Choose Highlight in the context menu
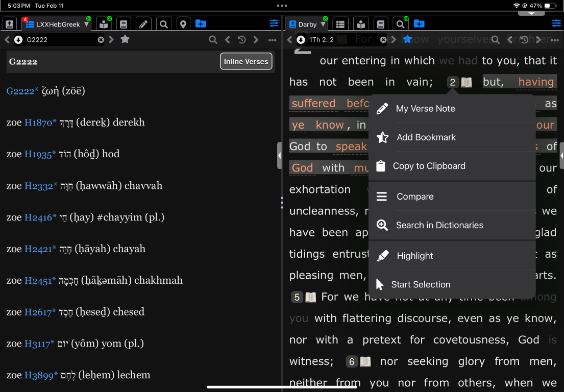Screen dimensions: 564x392 [414, 256]
